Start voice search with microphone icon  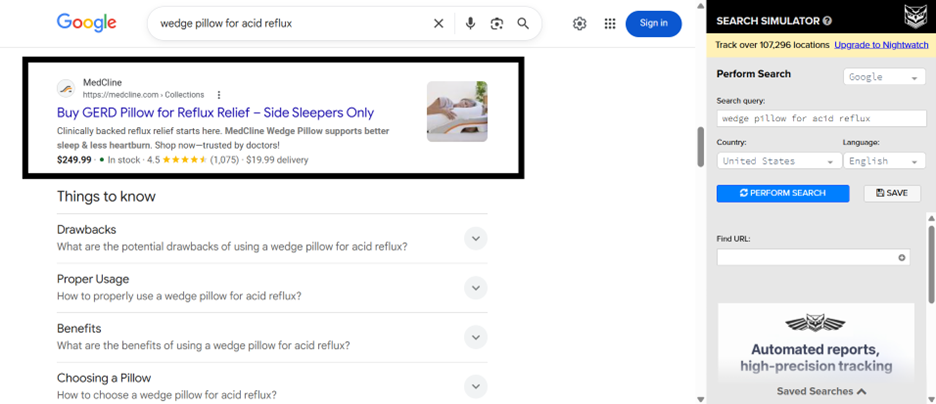[470, 23]
